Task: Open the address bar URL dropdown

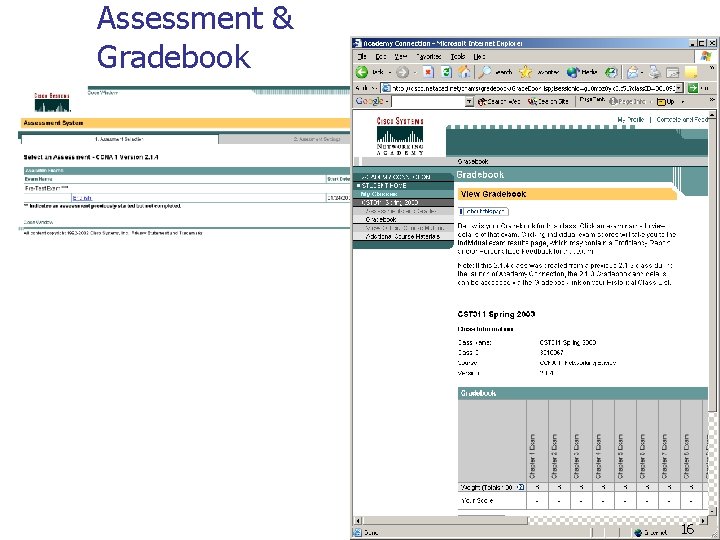Action: click(679, 88)
